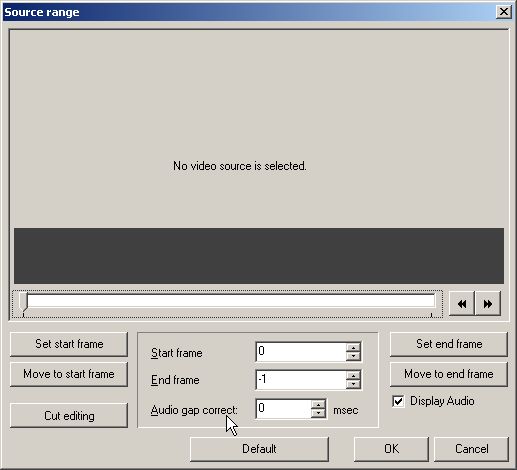This screenshot has height=470, width=517.
Task: Click the Set start frame button
Action: pos(69,344)
